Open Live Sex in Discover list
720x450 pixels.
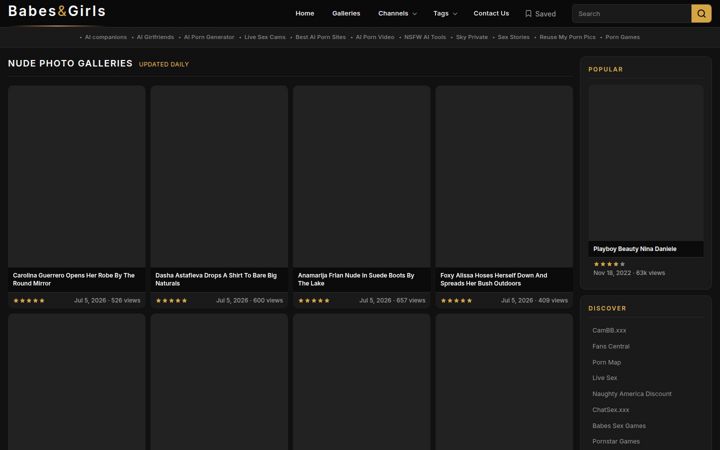pyautogui.click(x=605, y=378)
